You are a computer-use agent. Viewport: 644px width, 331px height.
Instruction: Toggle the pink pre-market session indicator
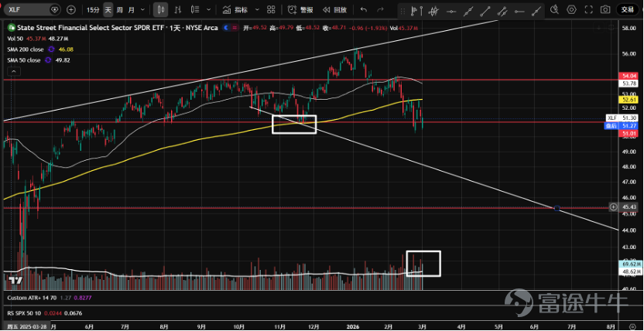[234, 28]
